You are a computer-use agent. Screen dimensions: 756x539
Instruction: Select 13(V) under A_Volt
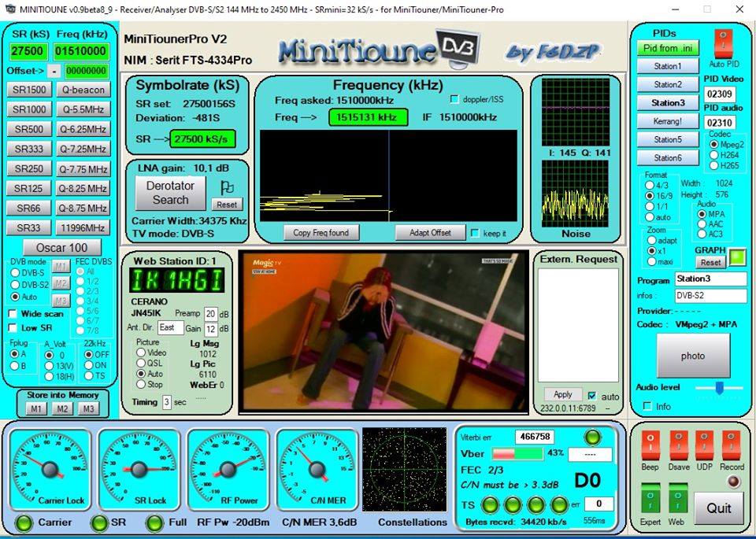(x=49, y=366)
